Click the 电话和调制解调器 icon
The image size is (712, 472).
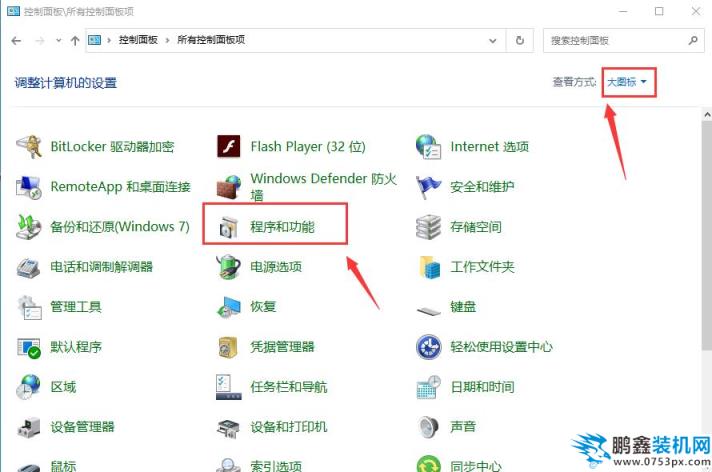click(29, 267)
